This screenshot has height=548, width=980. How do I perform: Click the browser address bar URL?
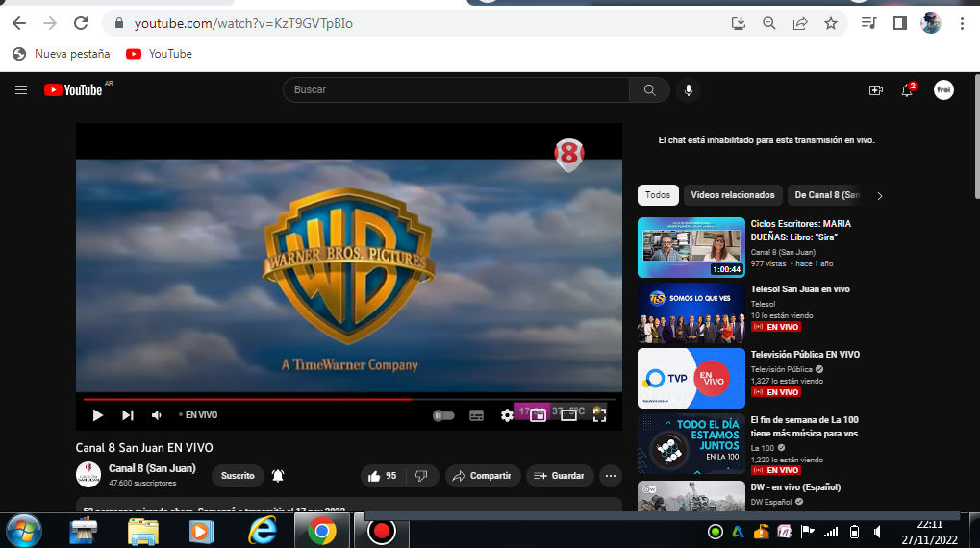(x=243, y=23)
